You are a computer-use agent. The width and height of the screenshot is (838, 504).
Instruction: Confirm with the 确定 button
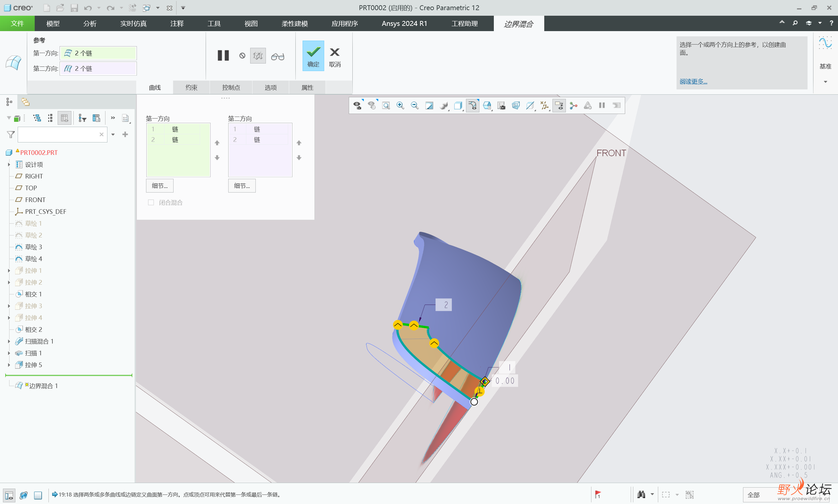click(313, 56)
